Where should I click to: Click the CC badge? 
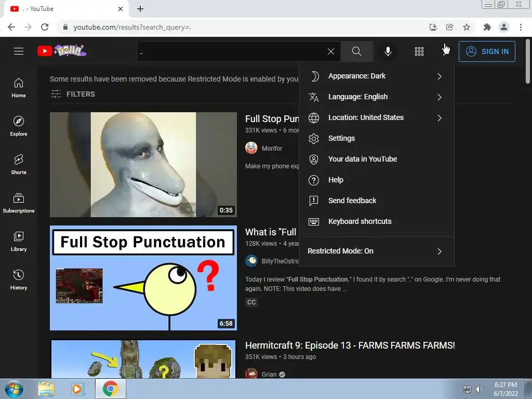click(251, 302)
